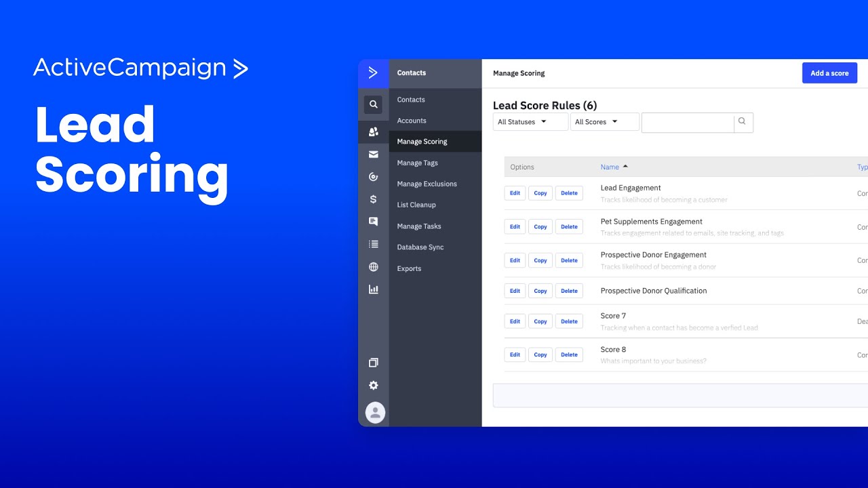Delete the Score 8 rule
The height and width of the screenshot is (488, 868).
(569, 354)
